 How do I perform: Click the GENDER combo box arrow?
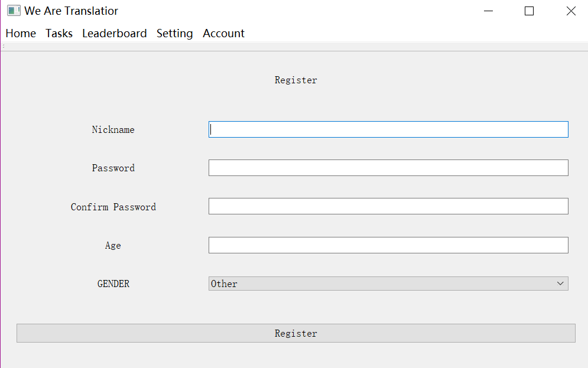560,284
